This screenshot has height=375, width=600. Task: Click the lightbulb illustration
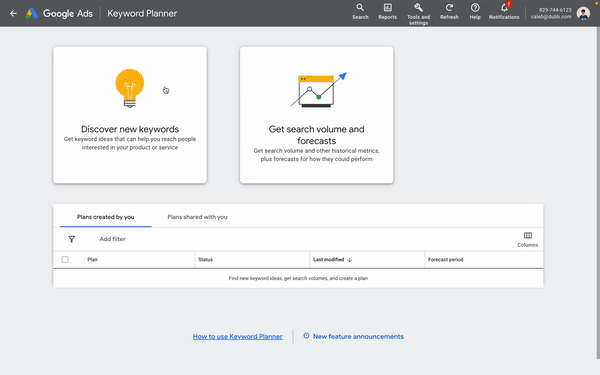(130, 88)
